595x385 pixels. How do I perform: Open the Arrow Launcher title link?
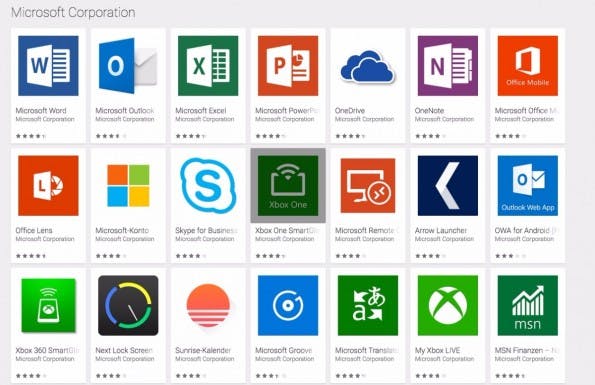(x=441, y=230)
